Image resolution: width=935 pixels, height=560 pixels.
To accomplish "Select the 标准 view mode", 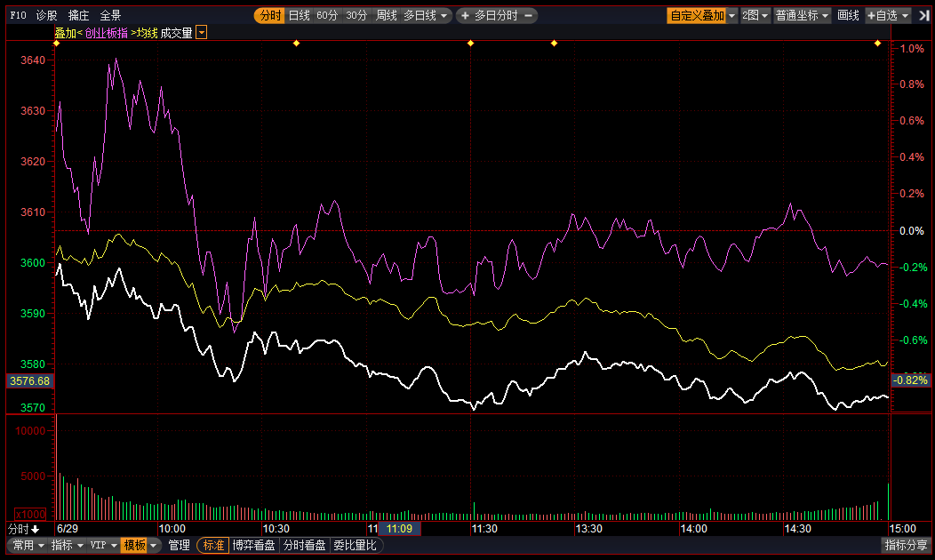I will click(212, 545).
